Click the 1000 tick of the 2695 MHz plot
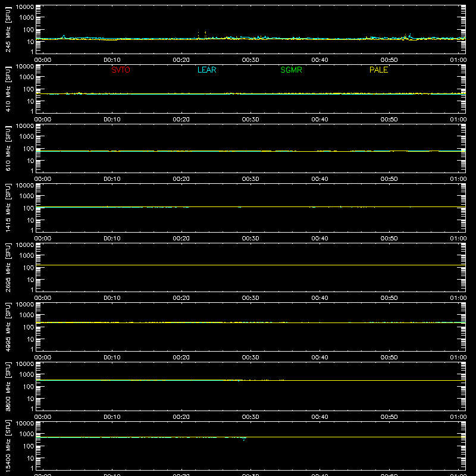Image resolution: width=476 pixels, height=476 pixels. 27,256
